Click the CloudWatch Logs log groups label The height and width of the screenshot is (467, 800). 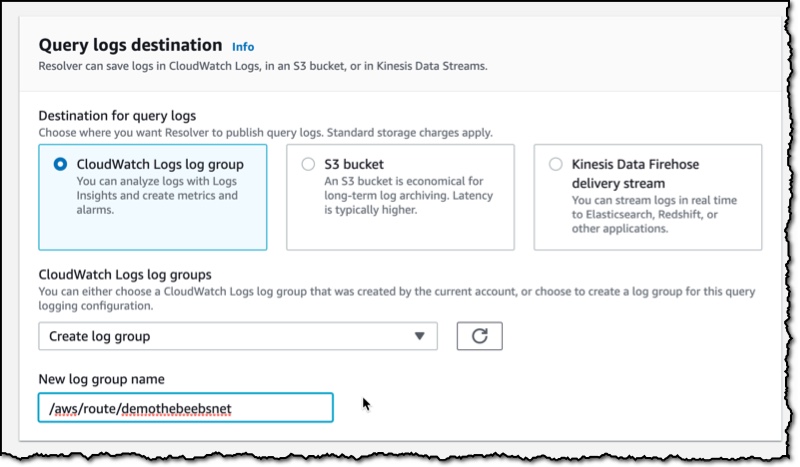[x=125, y=275]
